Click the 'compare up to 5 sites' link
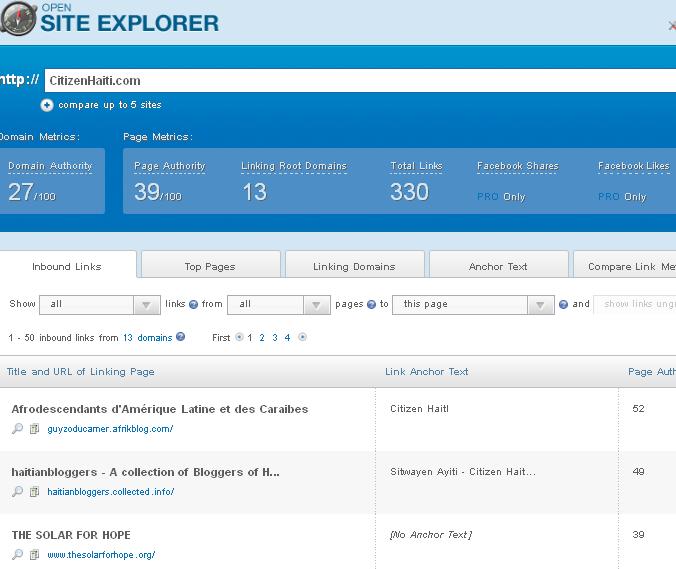The height and width of the screenshot is (569, 676). click(x=110, y=105)
